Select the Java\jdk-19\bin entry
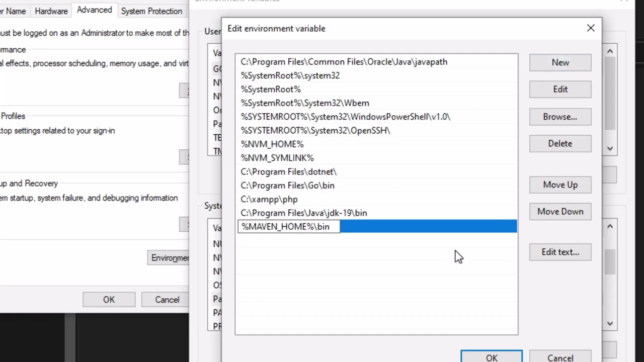The width and height of the screenshot is (644, 362). click(376, 213)
